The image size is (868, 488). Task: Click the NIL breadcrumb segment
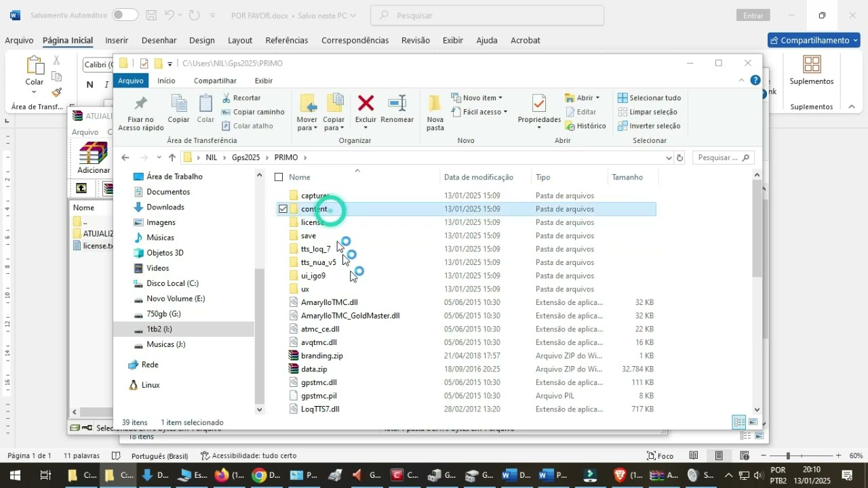212,157
